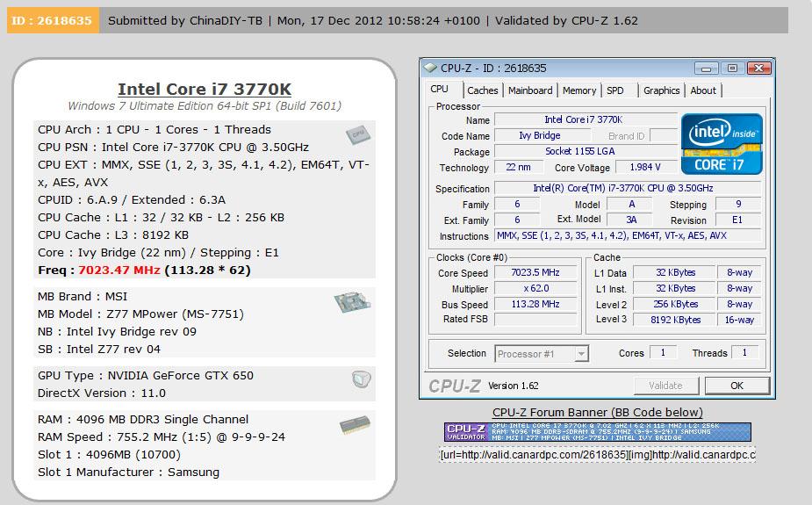The height and width of the screenshot is (505, 812).
Task: Click the Core Voltage value 1.984 V
Action: [645, 167]
